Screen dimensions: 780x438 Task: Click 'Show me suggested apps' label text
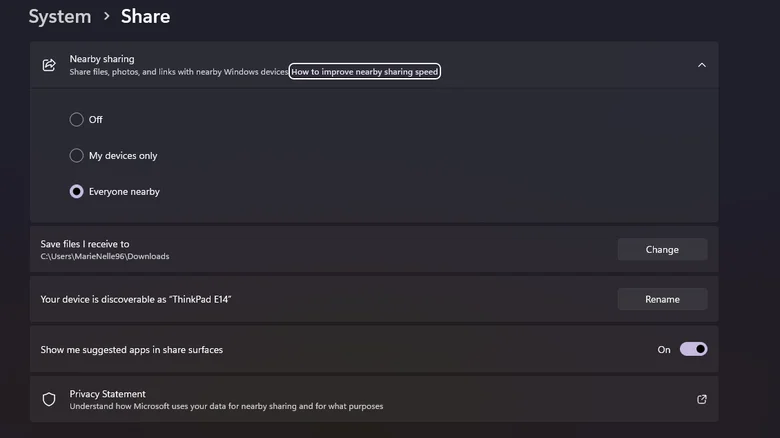click(132, 349)
